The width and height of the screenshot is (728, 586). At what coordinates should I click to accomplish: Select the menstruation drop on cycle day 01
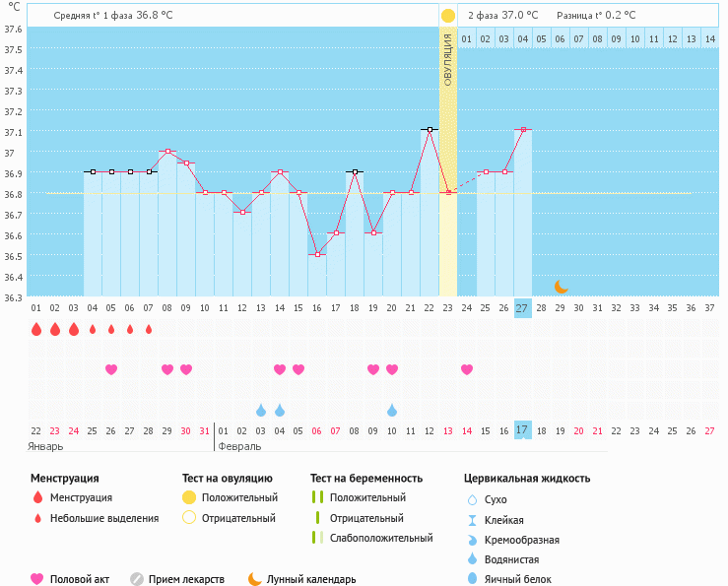click(x=36, y=329)
